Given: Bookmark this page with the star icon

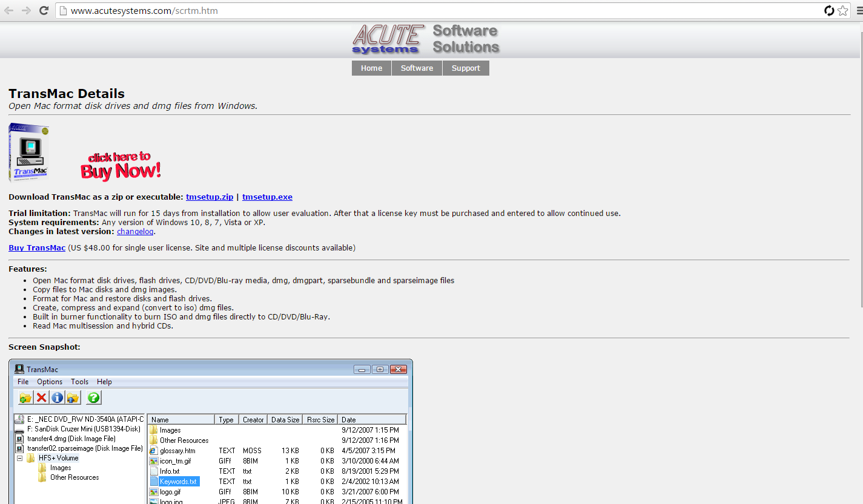Looking at the screenshot, I should pos(843,10).
